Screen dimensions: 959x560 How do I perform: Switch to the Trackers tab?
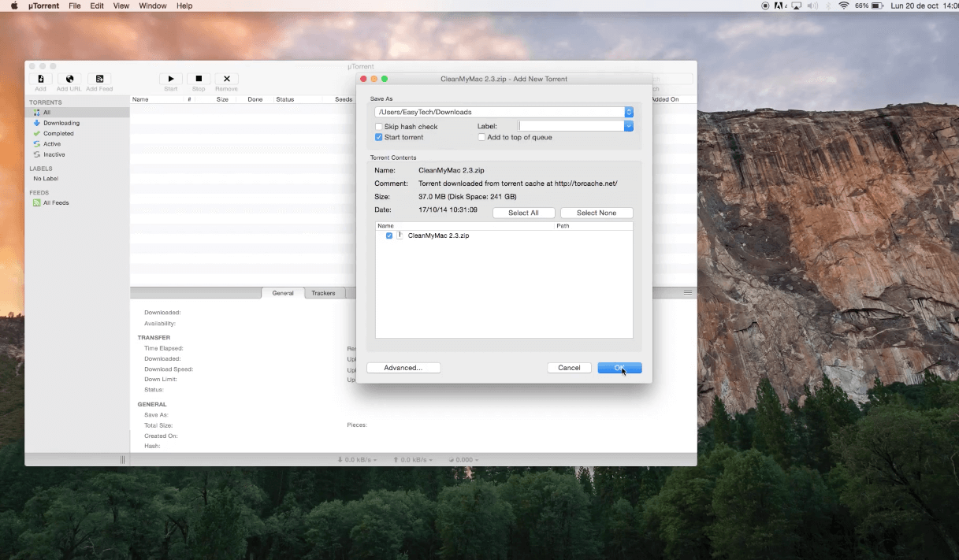[x=323, y=293]
